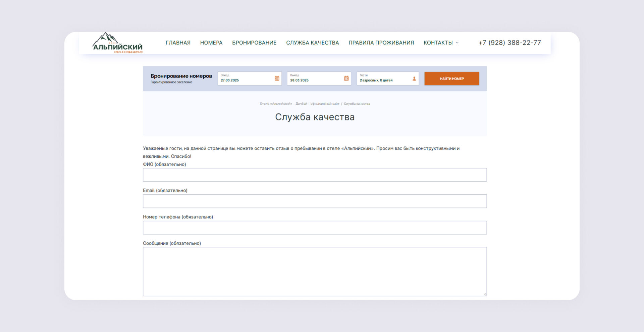The width and height of the screenshot is (644, 332).
Task: Click the Альпийский hotel logo
Action: [x=117, y=43]
